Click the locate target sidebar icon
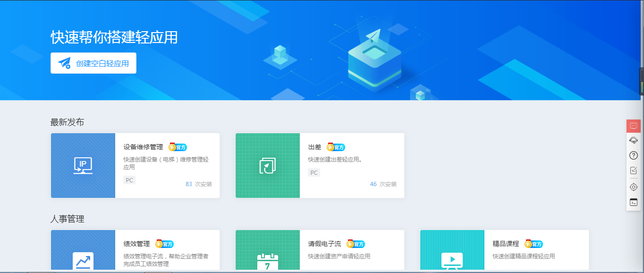 pyautogui.click(x=634, y=187)
